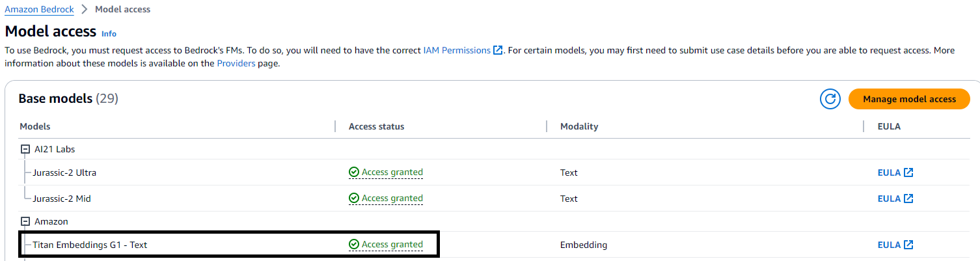Viewport: 980px width, 261px height.
Task: Go to Amazon Bedrock breadcrumb
Action: [x=39, y=10]
